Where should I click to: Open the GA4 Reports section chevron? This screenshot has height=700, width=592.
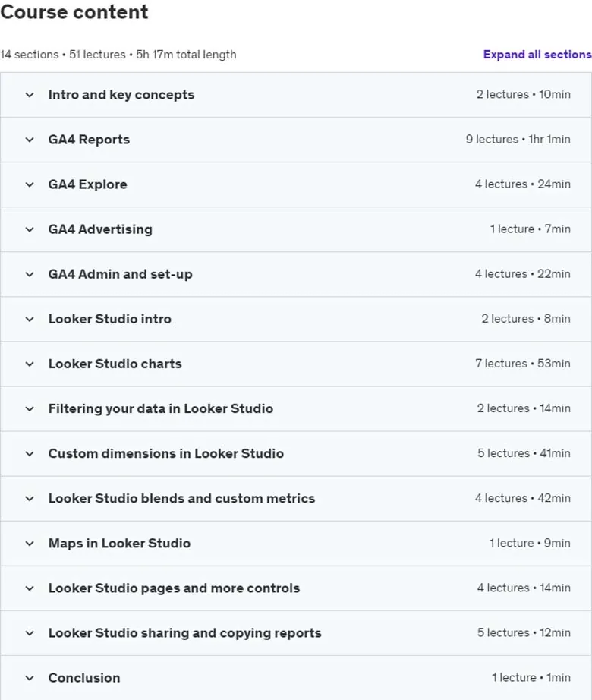pyautogui.click(x=30, y=140)
